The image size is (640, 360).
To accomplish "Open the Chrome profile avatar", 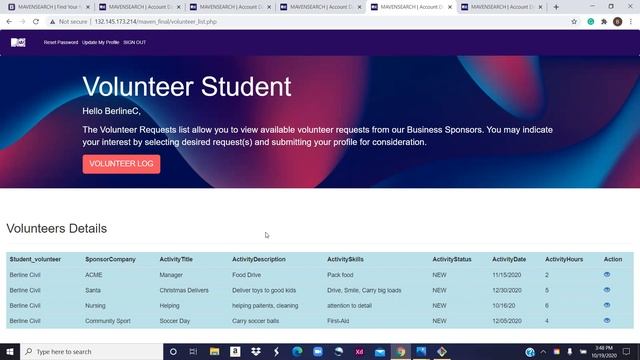I will coord(618,22).
